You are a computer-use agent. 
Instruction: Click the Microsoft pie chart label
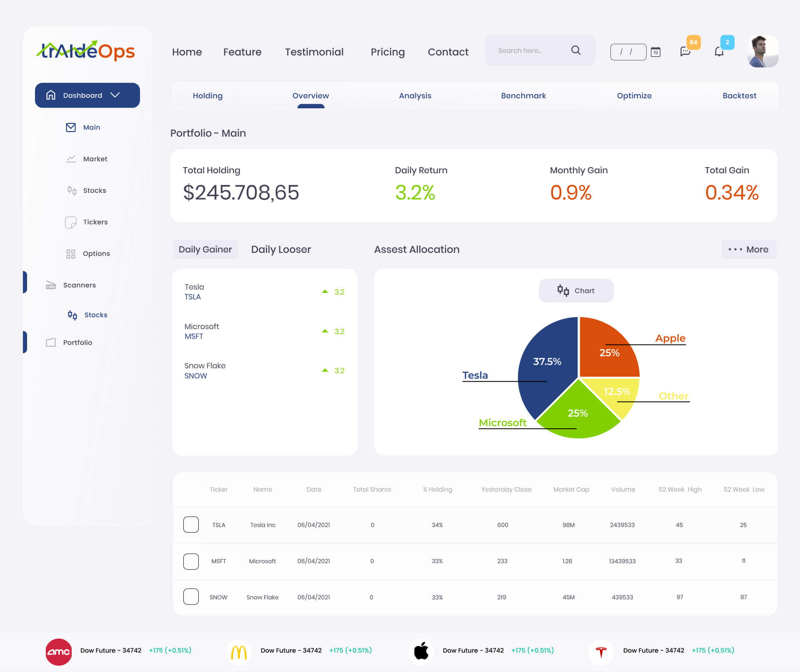point(502,422)
